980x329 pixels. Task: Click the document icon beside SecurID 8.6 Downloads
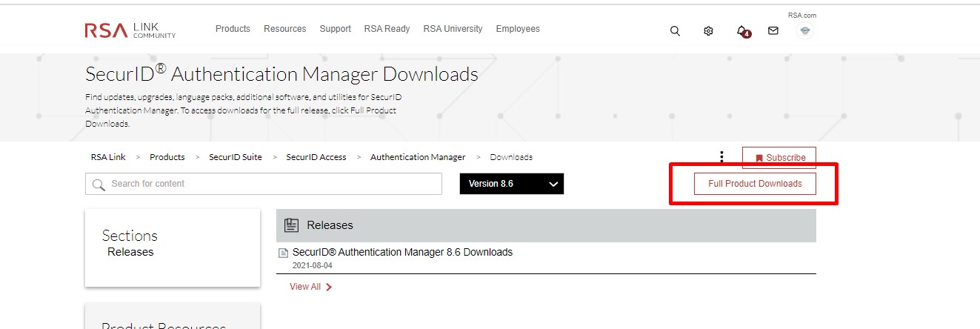(283, 253)
